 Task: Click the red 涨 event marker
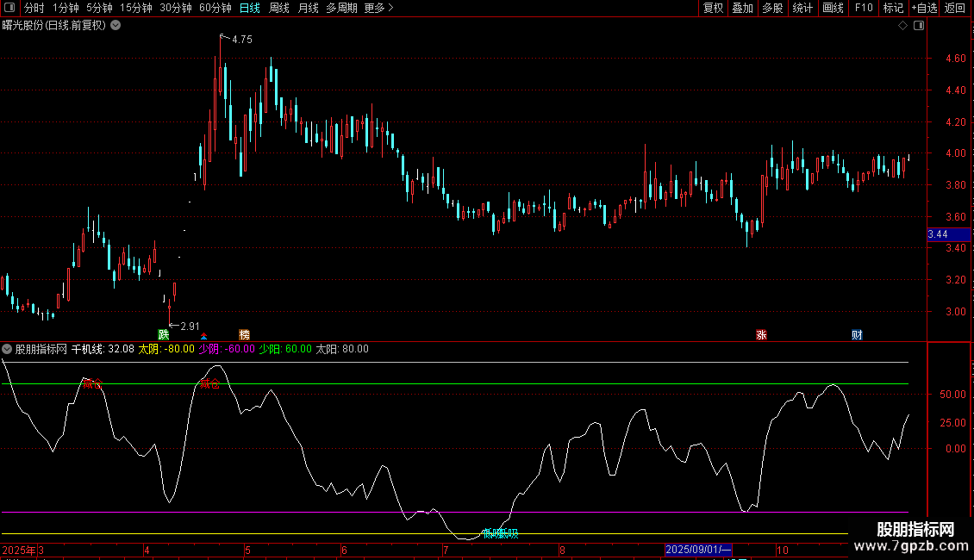pos(761,334)
